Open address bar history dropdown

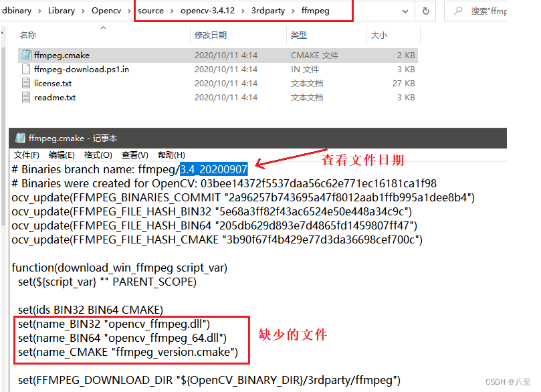pyautogui.click(x=405, y=11)
